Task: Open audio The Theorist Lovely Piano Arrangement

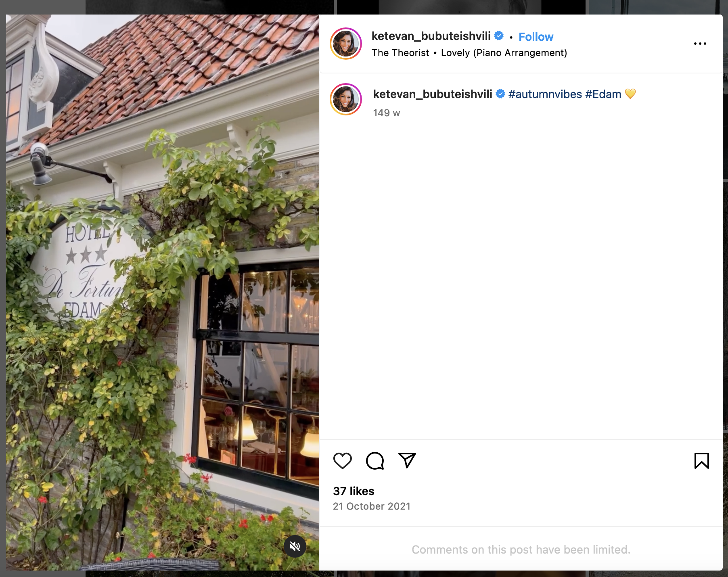Action: [x=469, y=53]
